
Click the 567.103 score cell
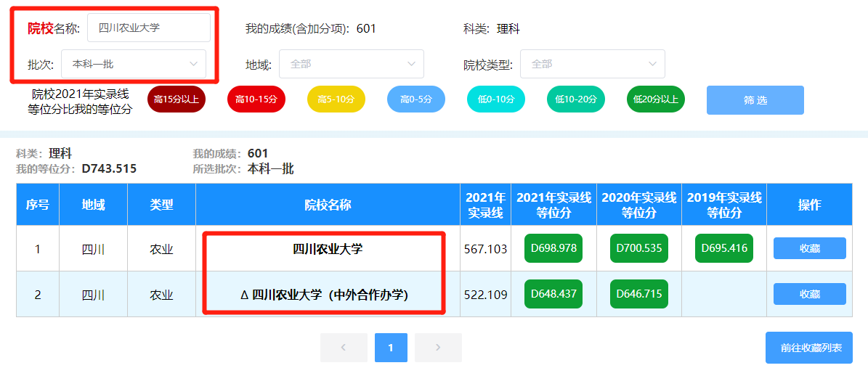pos(485,249)
